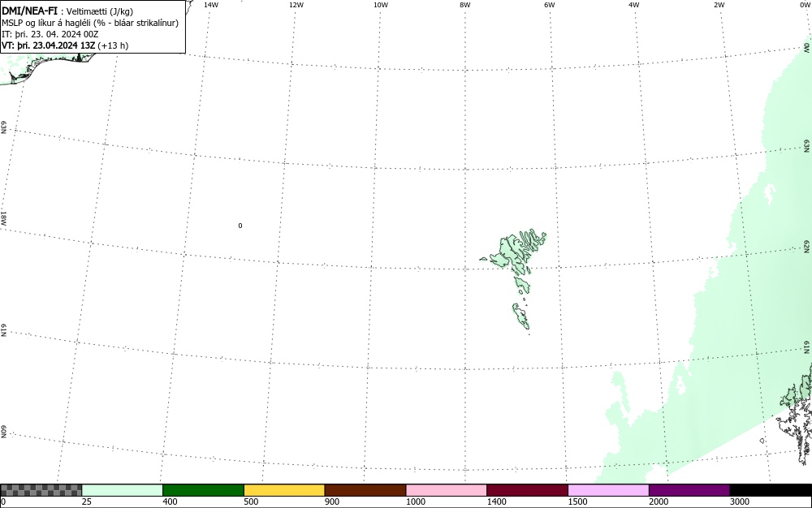Image resolution: width=812 pixels, height=508 pixels.
Task: Select the 1500 legend value
Action: 577,502
